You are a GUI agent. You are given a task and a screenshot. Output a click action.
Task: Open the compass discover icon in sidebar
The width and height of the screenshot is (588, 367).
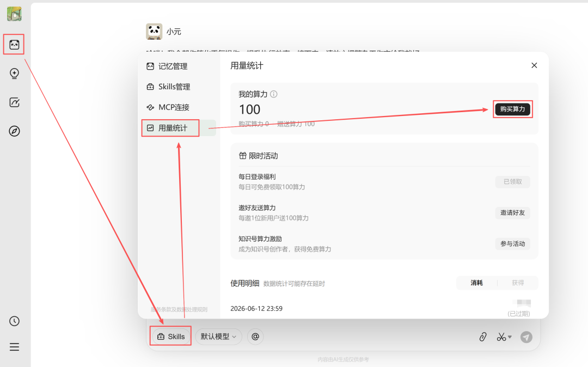(x=14, y=131)
